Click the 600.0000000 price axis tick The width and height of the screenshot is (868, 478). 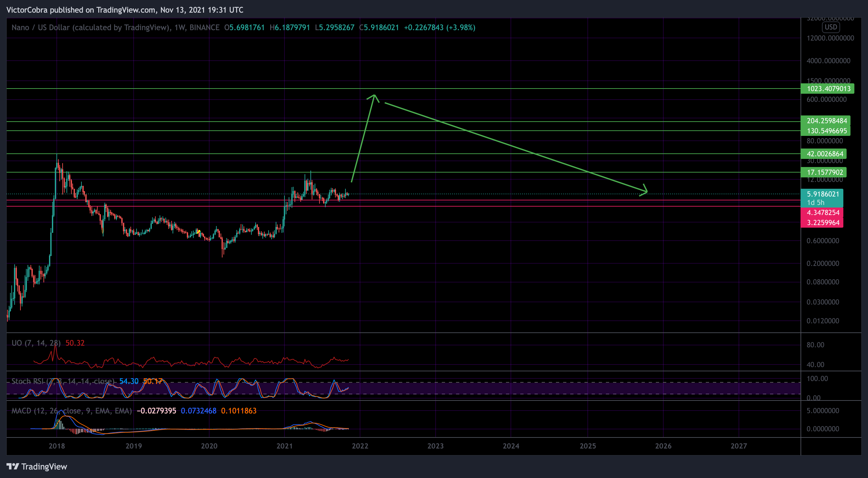(826, 99)
